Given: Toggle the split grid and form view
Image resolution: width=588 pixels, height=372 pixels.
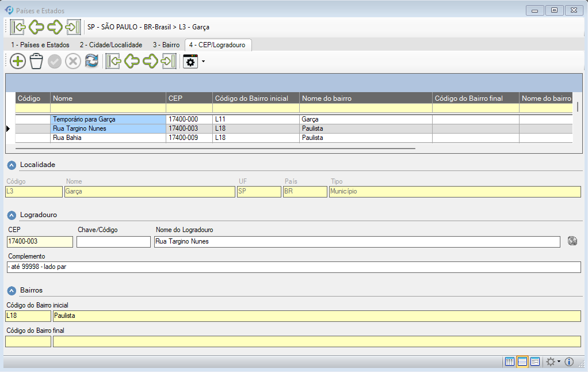Looking at the screenshot, I should tap(522, 362).
